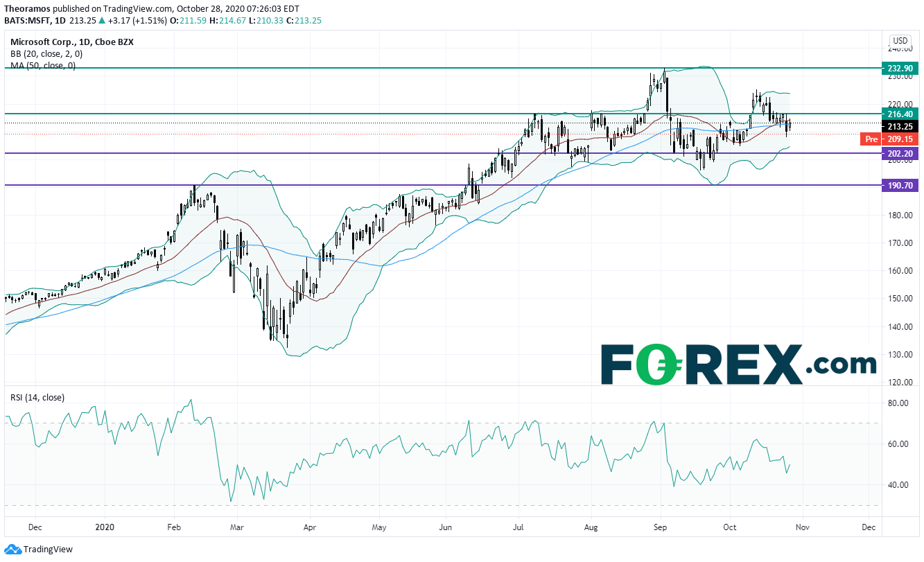Click the FOREX.com watermark logo

(738, 364)
